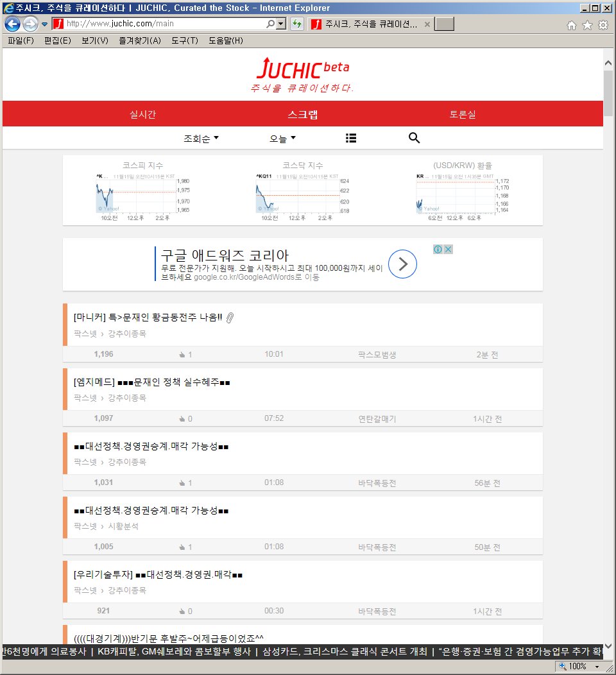Click ticker headline '삼성카드, 크리스마스 클래식 콘서트 개최'
Screen dimensions: 616x675
tap(345, 651)
